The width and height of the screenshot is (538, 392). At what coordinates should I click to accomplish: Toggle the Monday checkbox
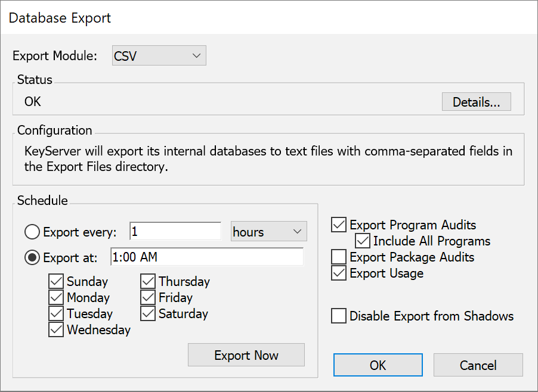[x=56, y=298]
